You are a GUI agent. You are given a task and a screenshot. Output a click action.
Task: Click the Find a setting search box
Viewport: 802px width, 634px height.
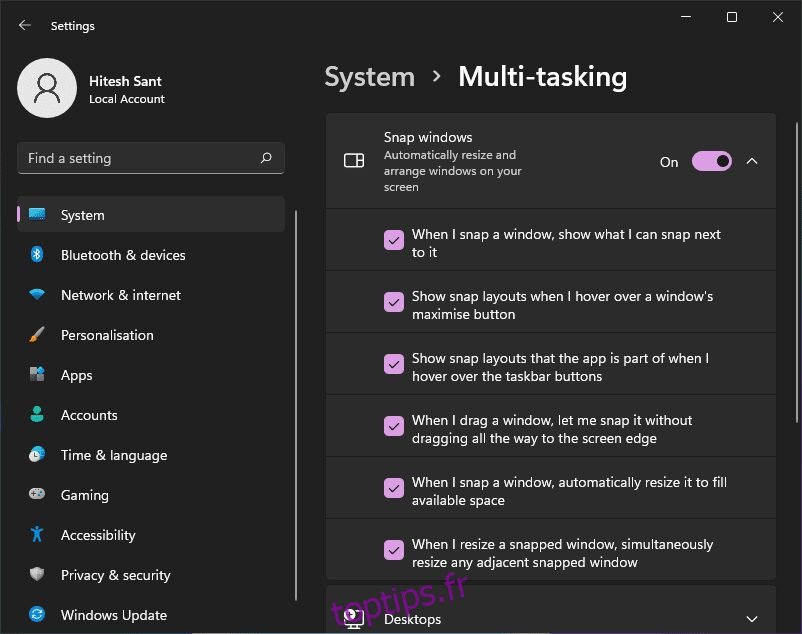[x=140, y=158]
